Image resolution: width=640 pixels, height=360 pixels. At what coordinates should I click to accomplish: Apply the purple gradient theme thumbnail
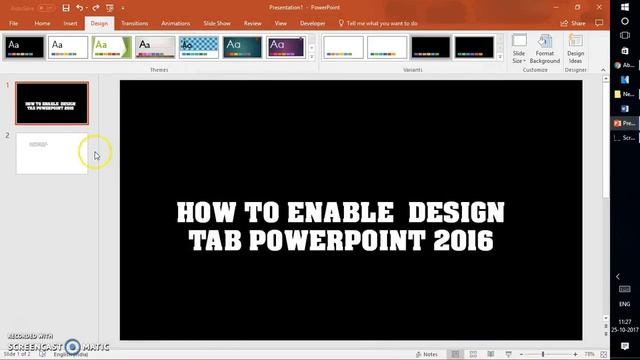pyautogui.click(x=286, y=47)
